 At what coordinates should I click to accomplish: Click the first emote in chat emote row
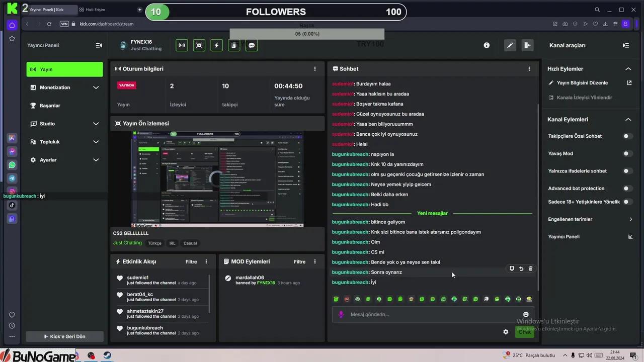click(336, 299)
